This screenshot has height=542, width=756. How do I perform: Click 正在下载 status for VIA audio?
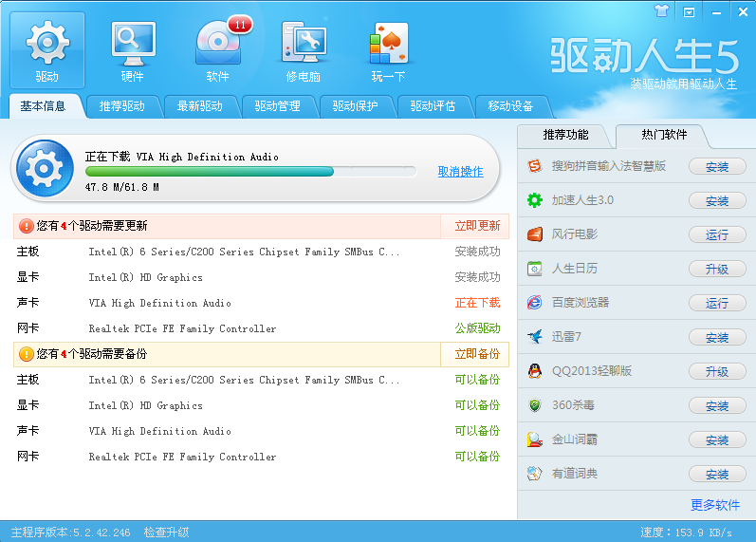(477, 303)
